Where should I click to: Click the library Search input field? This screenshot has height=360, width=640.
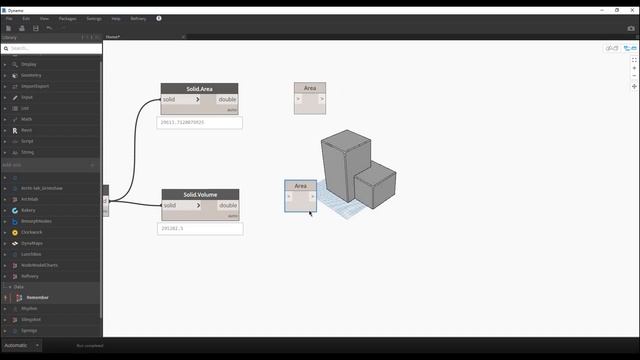[x=51, y=49]
